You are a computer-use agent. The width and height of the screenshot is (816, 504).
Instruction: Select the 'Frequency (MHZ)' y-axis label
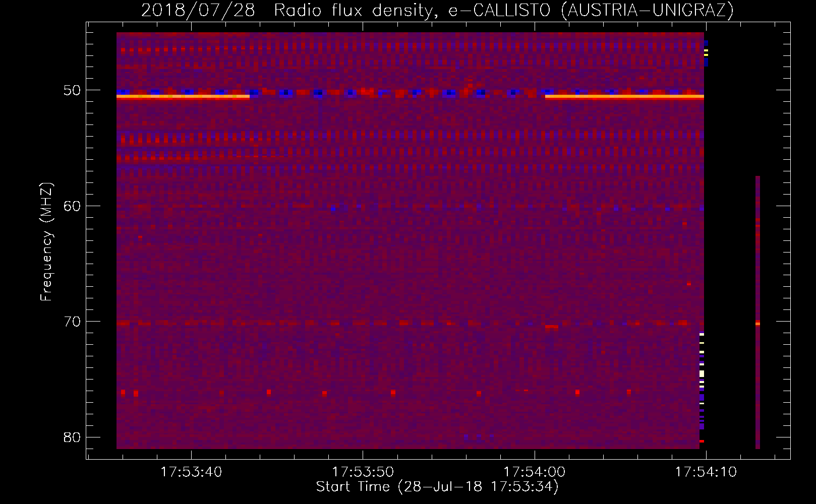click(x=46, y=241)
